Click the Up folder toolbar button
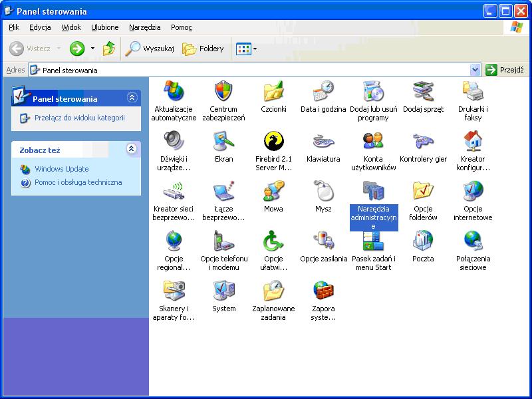This screenshot has width=532, height=399. coord(109,49)
